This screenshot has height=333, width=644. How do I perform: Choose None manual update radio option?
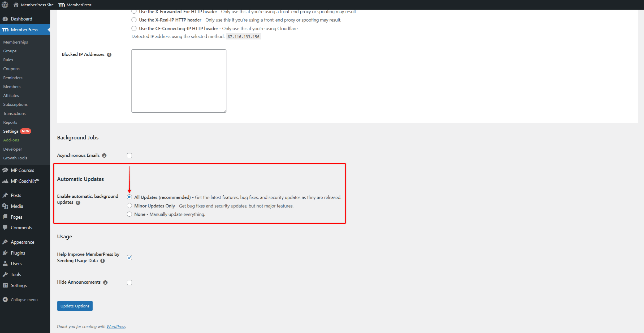coord(129,214)
